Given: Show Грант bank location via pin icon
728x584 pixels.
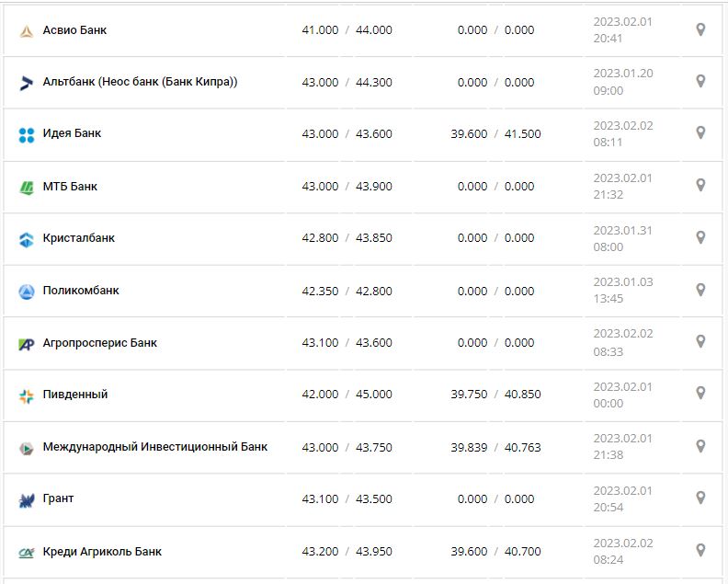Looking at the screenshot, I should pos(700,498).
